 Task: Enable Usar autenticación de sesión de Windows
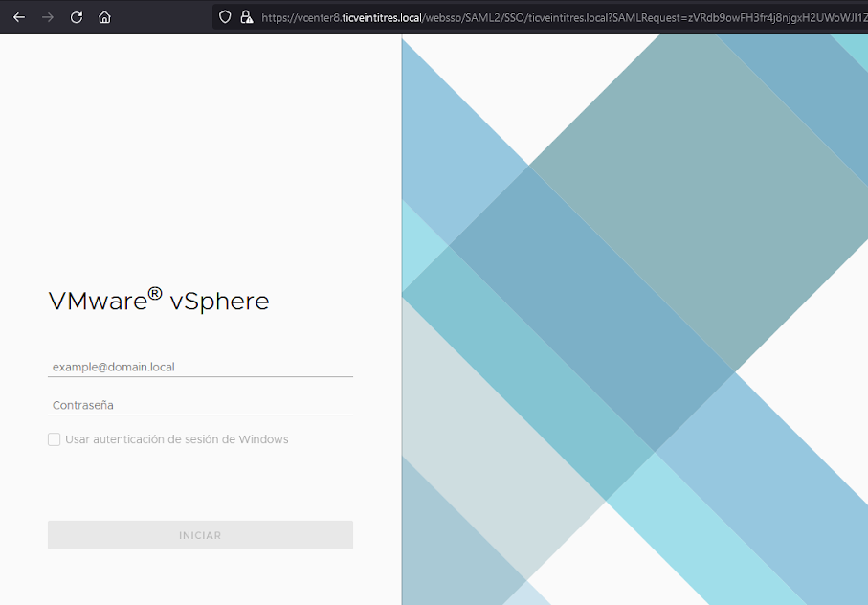[x=55, y=439]
